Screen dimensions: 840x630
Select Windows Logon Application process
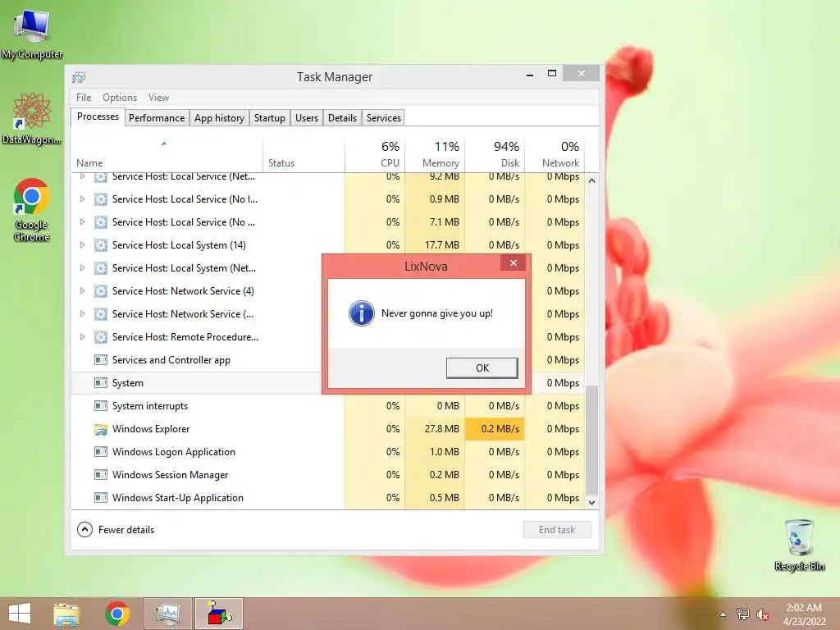point(327,452)
